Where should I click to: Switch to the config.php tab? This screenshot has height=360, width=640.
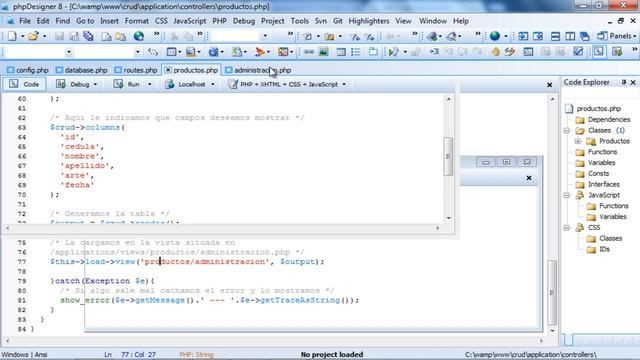click(28, 70)
